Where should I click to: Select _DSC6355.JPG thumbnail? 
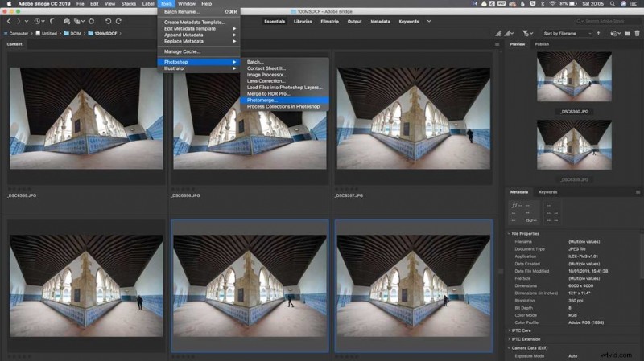click(86, 118)
